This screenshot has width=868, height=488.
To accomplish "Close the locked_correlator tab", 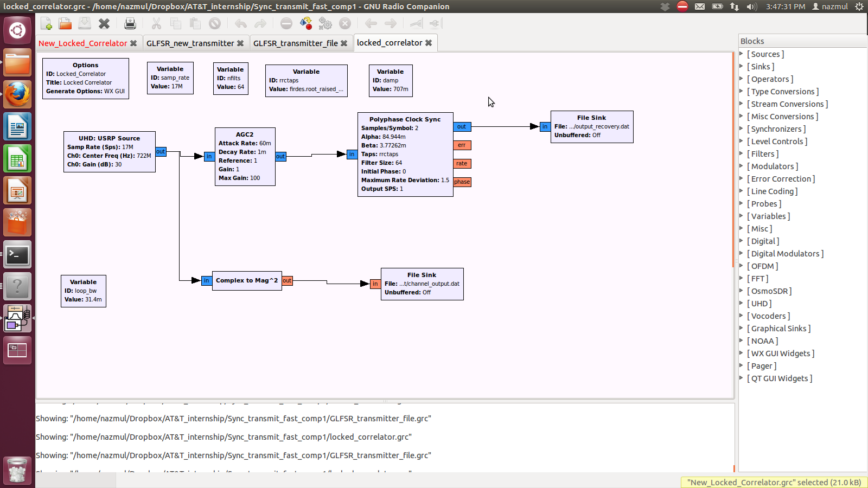I will [429, 42].
